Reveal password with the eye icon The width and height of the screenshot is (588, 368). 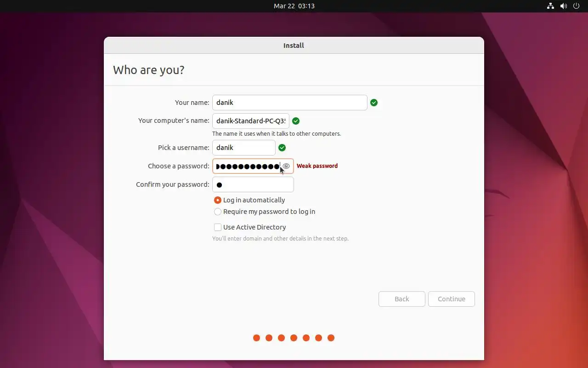coord(286,166)
